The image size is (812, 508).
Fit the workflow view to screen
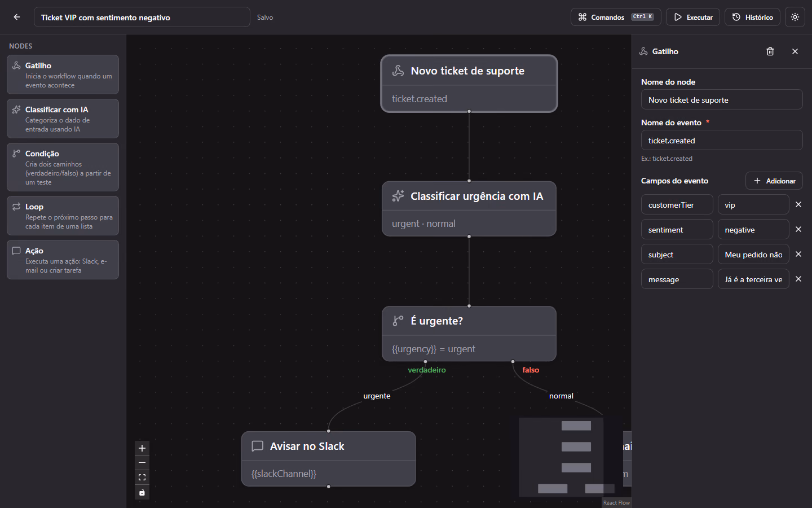(x=142, y=478)
